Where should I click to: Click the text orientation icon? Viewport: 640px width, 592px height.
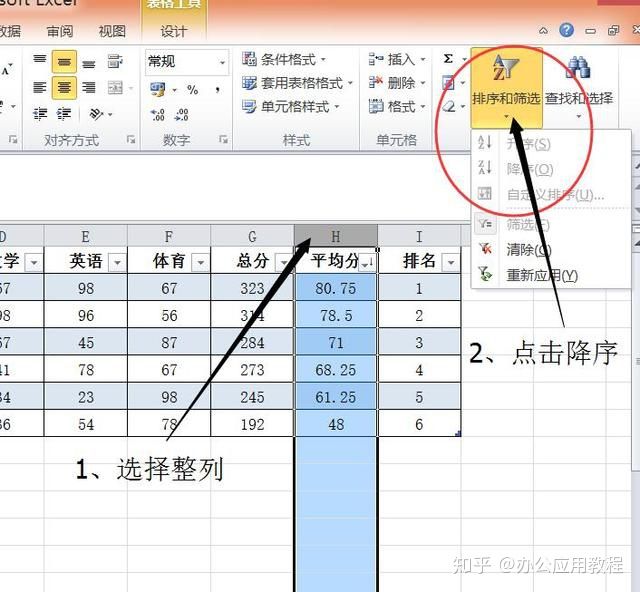tap(96, 114)
